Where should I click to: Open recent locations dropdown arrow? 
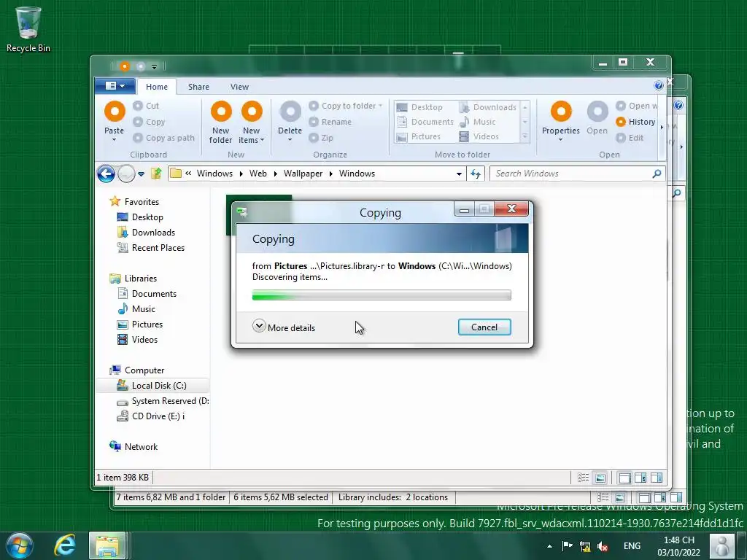coord(141,174)
